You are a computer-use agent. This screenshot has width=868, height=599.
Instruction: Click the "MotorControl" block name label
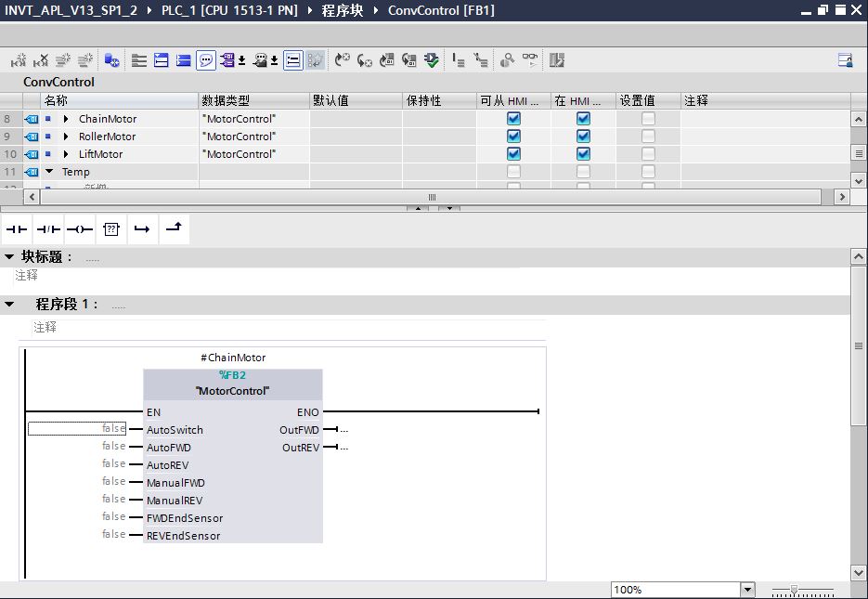(x=232, y=391)
